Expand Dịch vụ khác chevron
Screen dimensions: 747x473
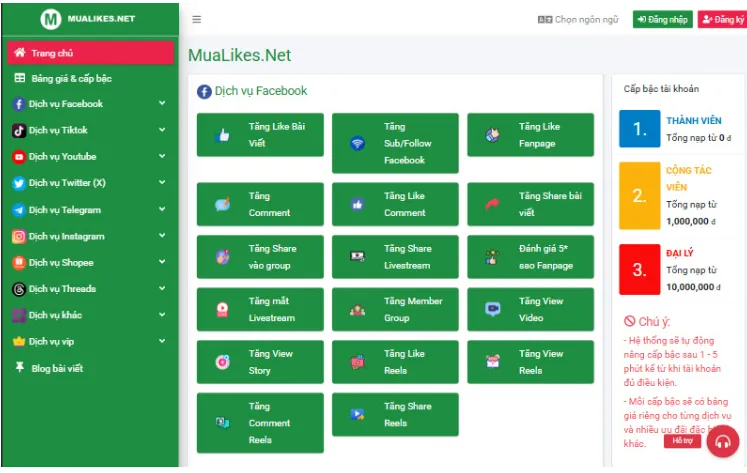pyautogui.click(x=162, y=314)
